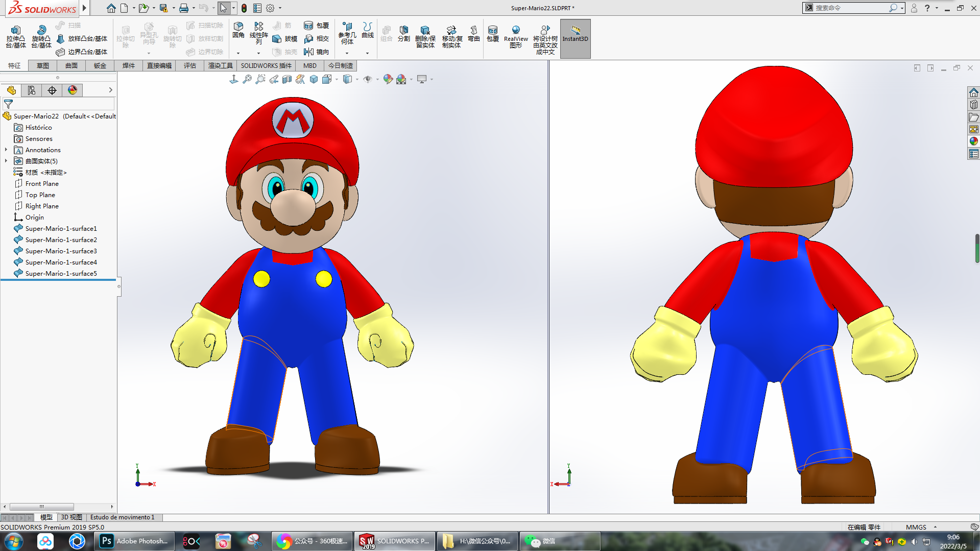Screen dimensions: 980x551
Task: Open Adobe Photoshop from the taskbar
Action: click(x=135, y=541)
